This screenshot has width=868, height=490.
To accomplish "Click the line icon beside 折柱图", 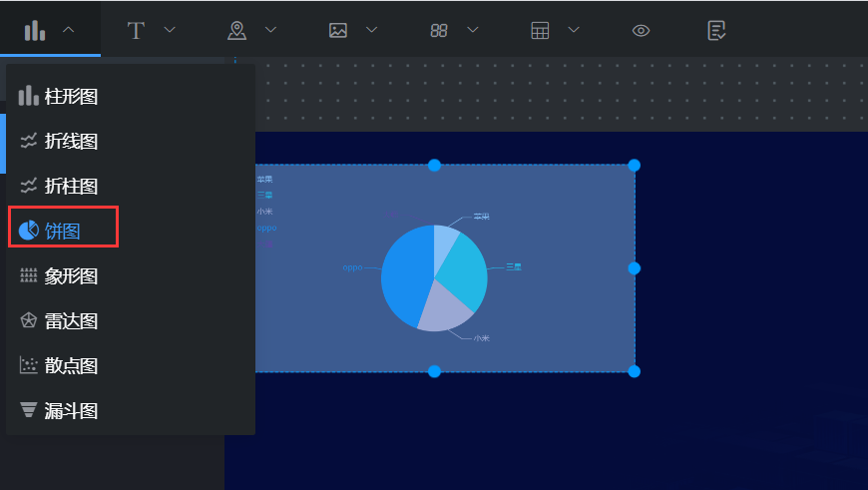I will pos(28,186).
